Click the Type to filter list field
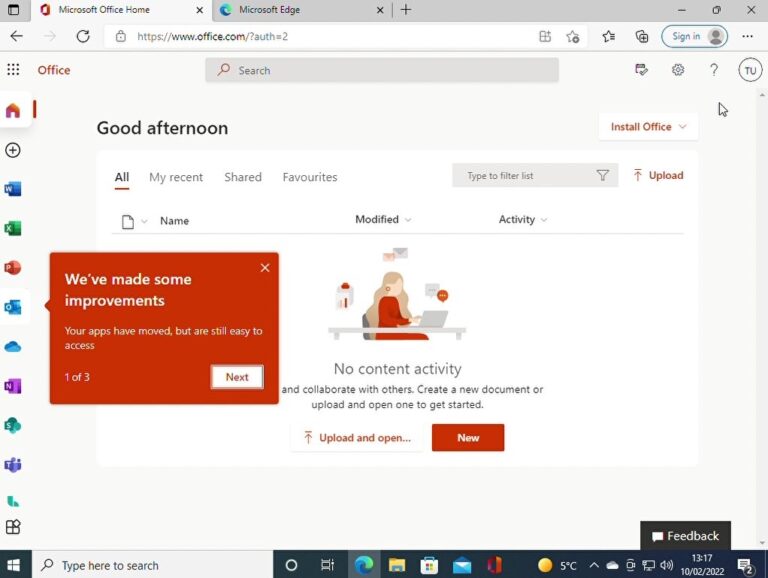This screenshot has width=768, height=578. coord(535,175)
